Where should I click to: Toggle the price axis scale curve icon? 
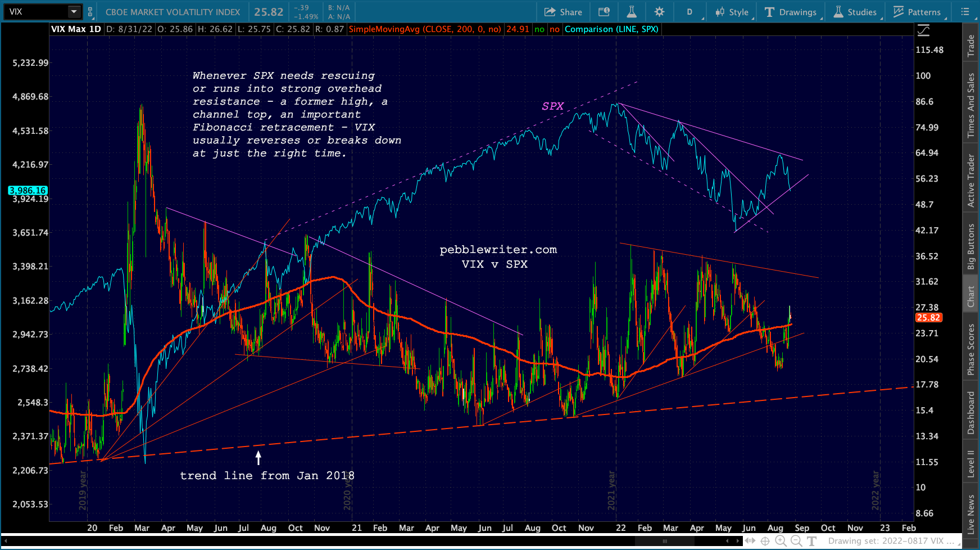(x=923, y=30)
